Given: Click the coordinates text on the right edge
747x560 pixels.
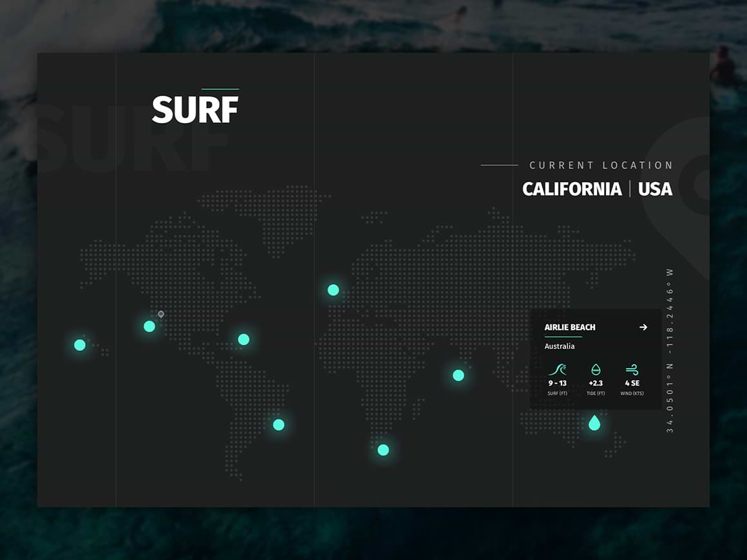Looking at the screenshot, I should (x=668, y=351).
